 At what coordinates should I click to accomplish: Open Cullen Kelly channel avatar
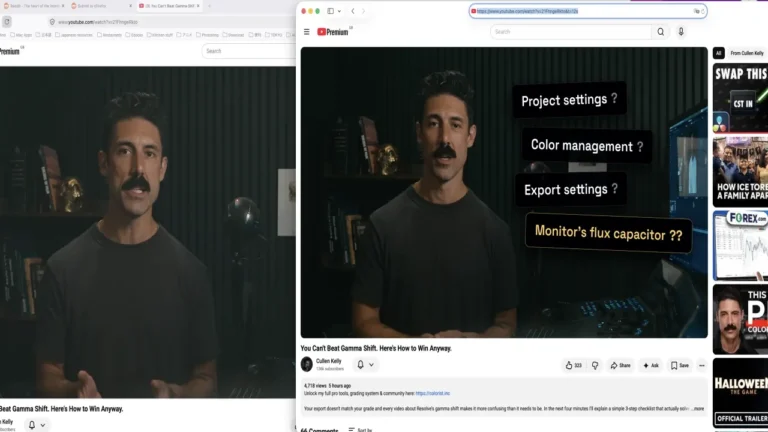307,364
